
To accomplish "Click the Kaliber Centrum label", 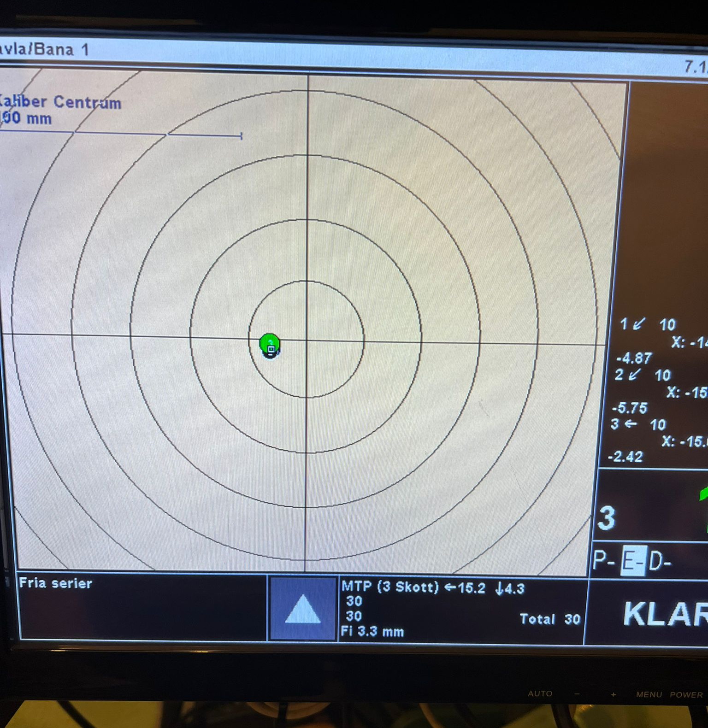I will click(x=60, y=102).
